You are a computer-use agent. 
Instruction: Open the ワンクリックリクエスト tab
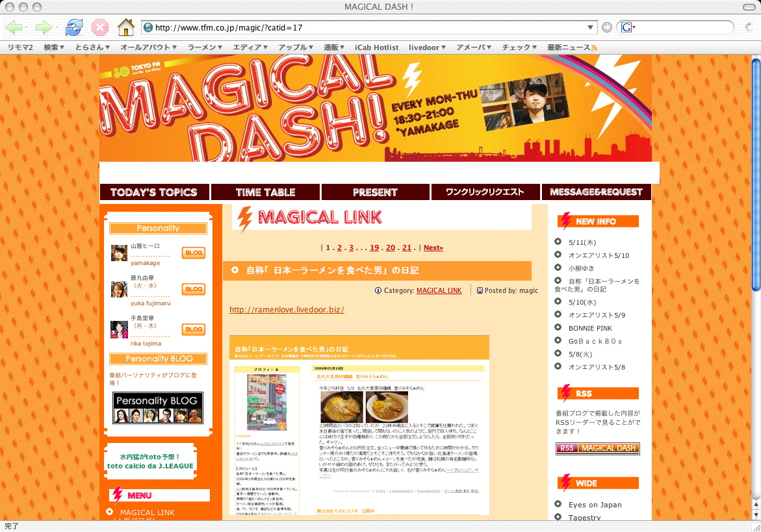click(485, 192)
